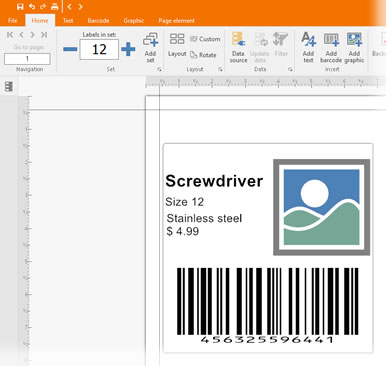Select the placeholder image on the label
386x366 pixels.
point(322,207)
